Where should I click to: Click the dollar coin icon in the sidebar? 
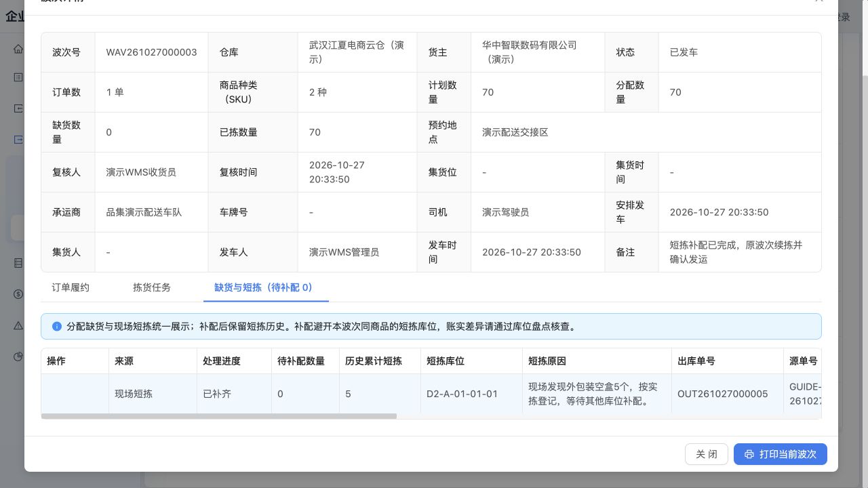pos(18,294)
